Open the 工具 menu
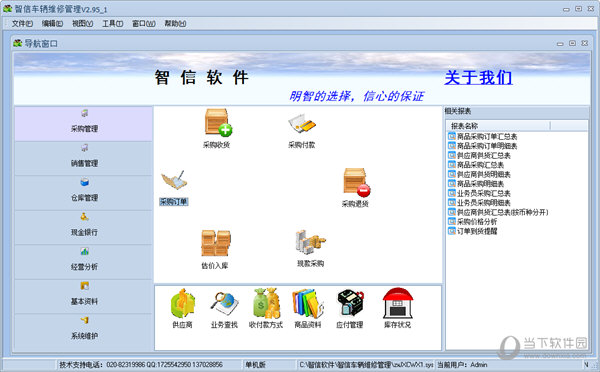The height and width of the screenshot is (372, 600). [x=112, y=24]
